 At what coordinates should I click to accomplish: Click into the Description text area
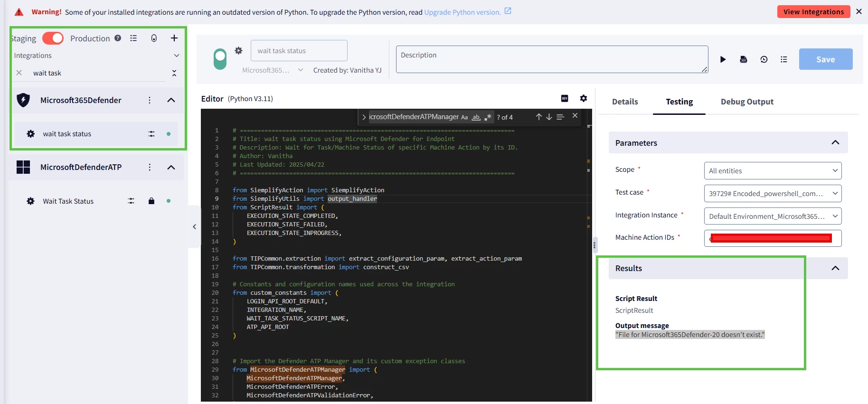pyautogui.click(x=552, y=59)
